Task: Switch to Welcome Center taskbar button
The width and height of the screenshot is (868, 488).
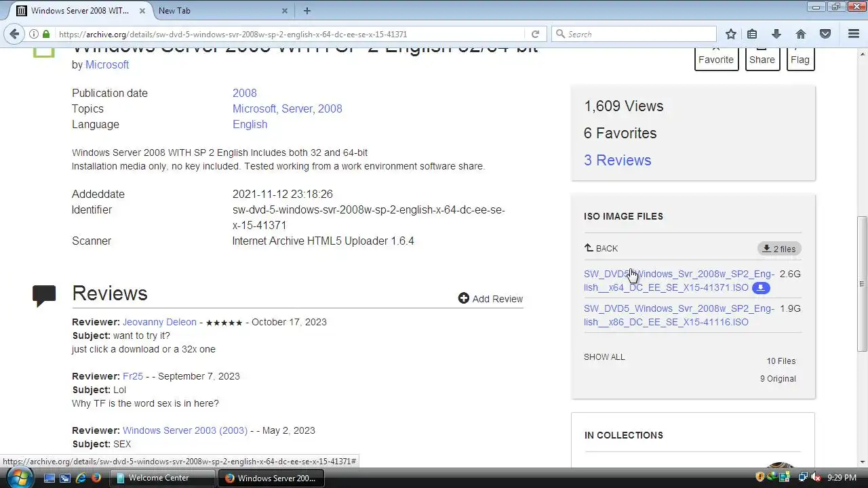Action: pos(163,478)
